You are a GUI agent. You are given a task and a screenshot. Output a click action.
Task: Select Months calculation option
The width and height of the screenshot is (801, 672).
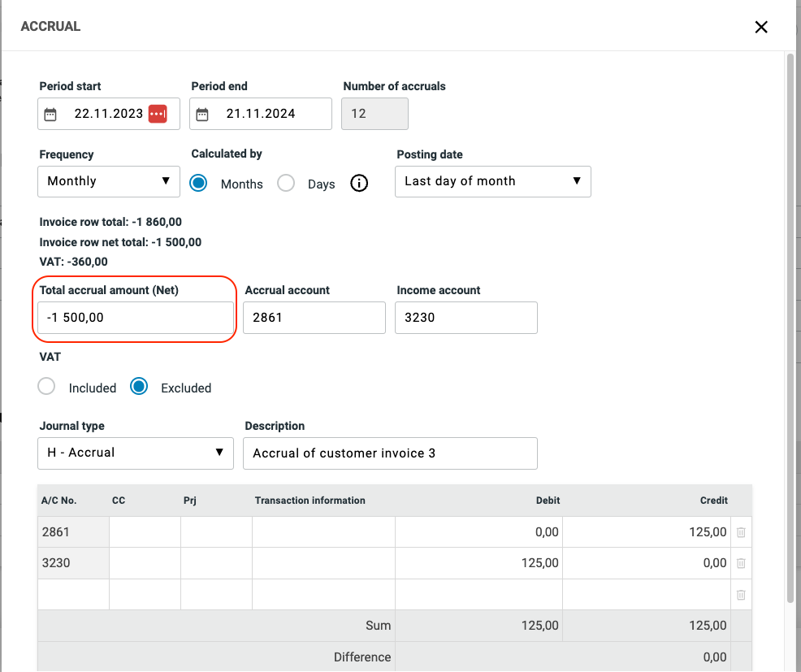(x=198, y=184)
